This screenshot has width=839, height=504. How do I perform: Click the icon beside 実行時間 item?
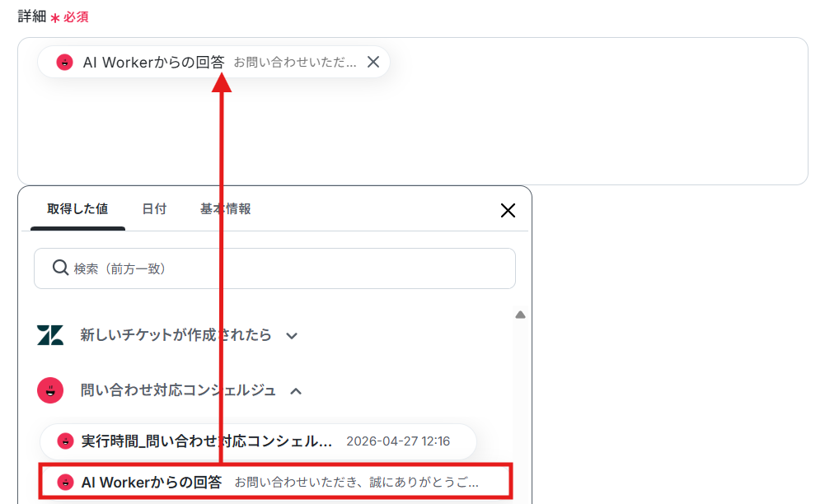tap(65, 441)
